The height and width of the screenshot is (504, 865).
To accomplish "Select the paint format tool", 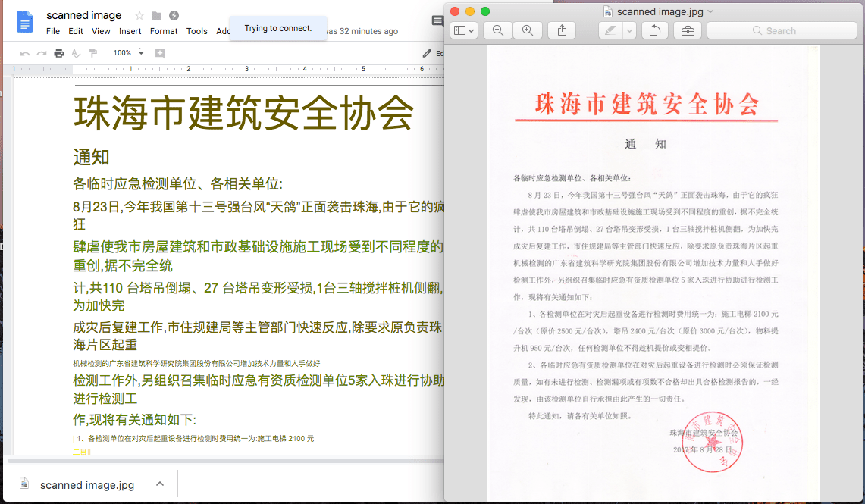I will pyautogui.click(x=92, y=54).
